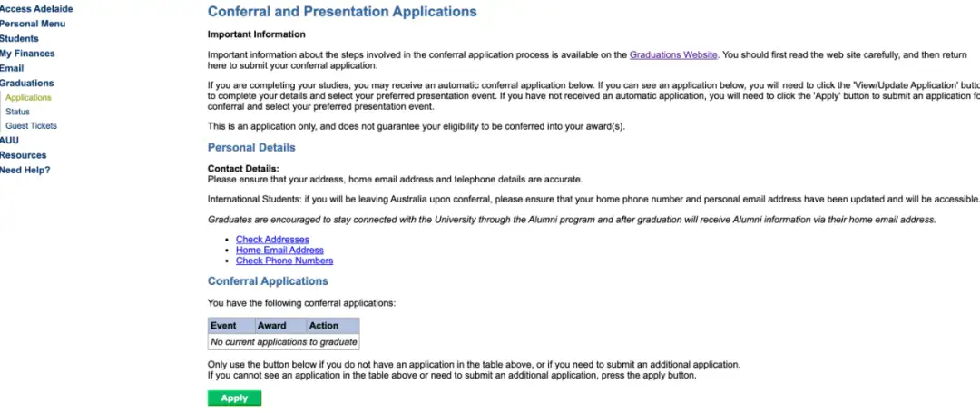Click the 'No current applications to graduate' cell
Viewport: 980px width, 413px height.
284,342
